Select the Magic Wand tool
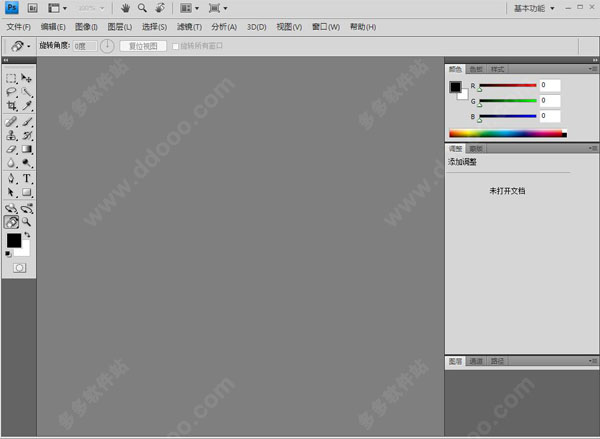Viewport: 600px width, 439px height. [26, 92]
